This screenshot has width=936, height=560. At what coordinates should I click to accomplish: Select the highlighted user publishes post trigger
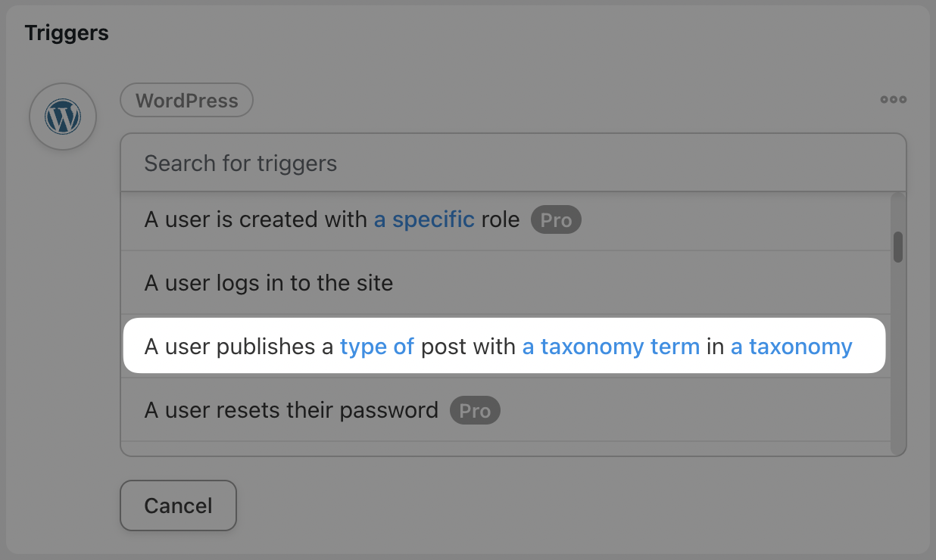505,347
